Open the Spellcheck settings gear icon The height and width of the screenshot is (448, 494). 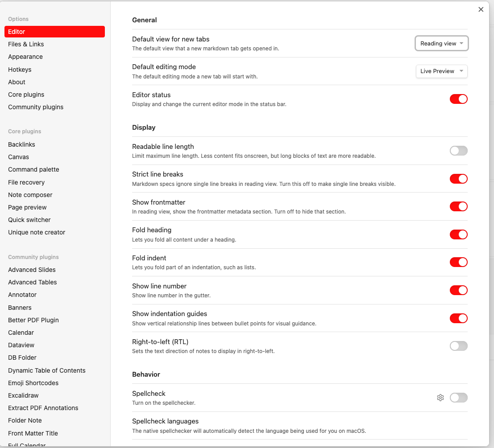(x=440, y=398)
